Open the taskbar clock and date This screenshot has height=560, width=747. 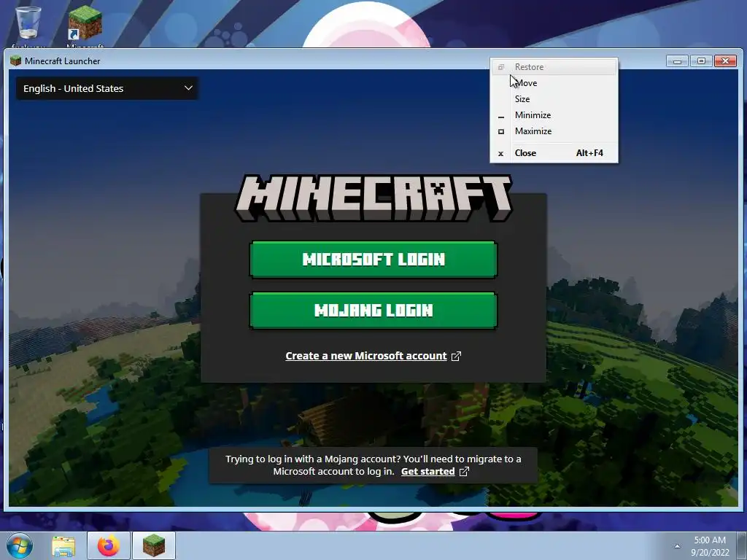click(x=710, y=546)
